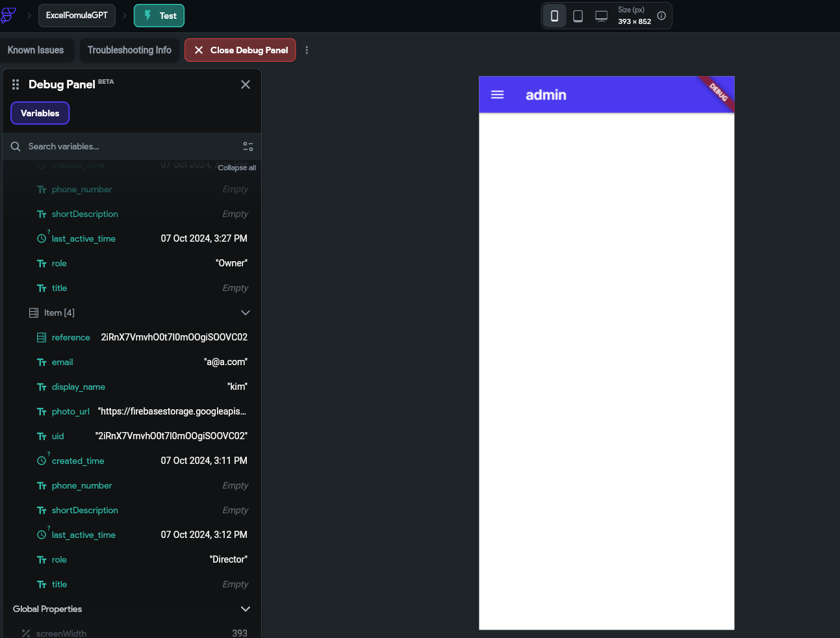This screenshot has height=638, width=840.
Task: Click the Item [4] list icon
Action: click(x=34, y=313)
